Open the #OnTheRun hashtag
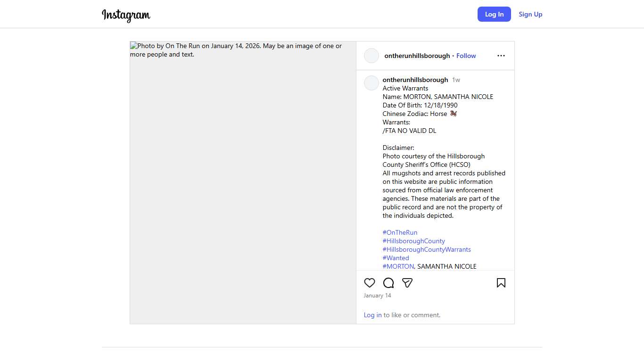 click(400, 232)
